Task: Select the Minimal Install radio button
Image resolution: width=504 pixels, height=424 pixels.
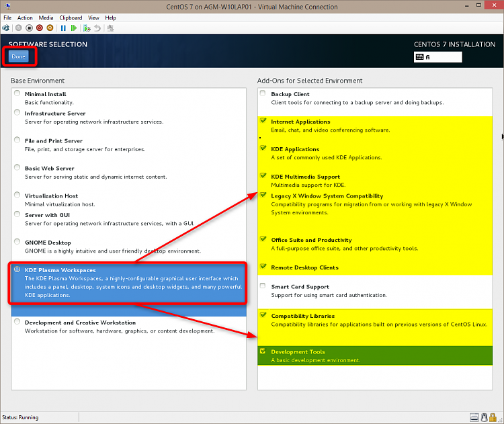Action: coord(17,93)
